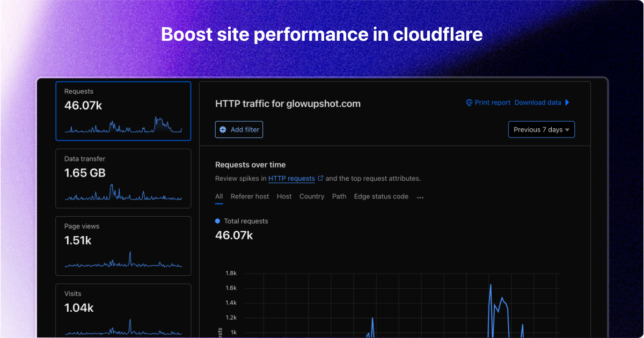Viewport: 644px width, 338px height.
Task: Switch to the Country tab
Action: (312, 196)
